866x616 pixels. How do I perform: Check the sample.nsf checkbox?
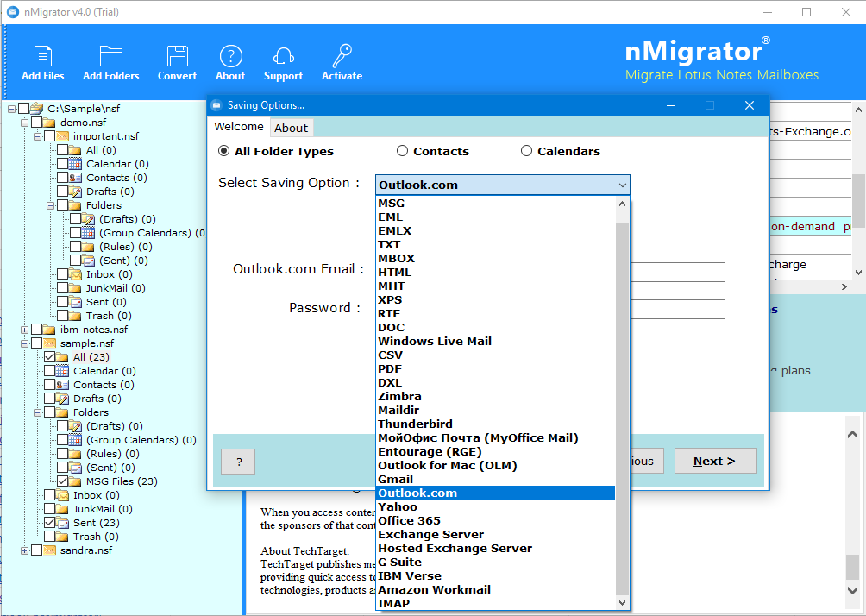36,343
